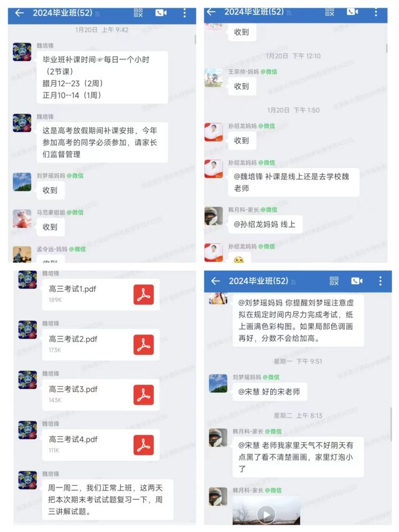Image resolution: width=399 pixels, height=532 pixels.
Task: Open the 高三考试2.pdf red PDF icon
Action: [144, 345]
